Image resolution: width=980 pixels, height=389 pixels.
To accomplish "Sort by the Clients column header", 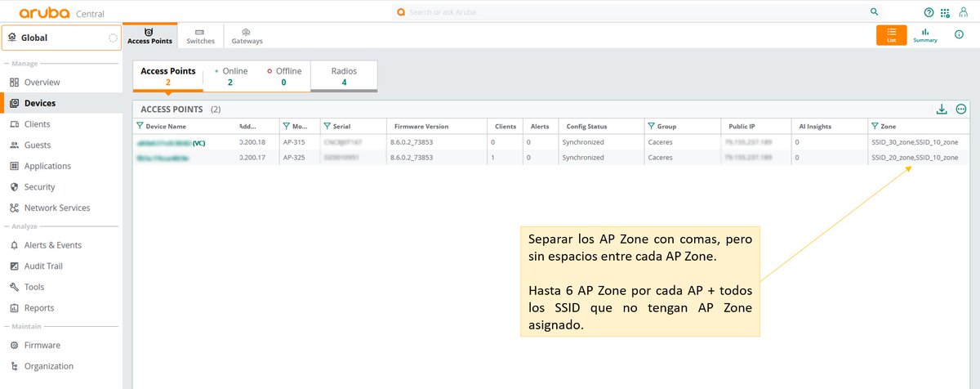I will tap(505, 127).
